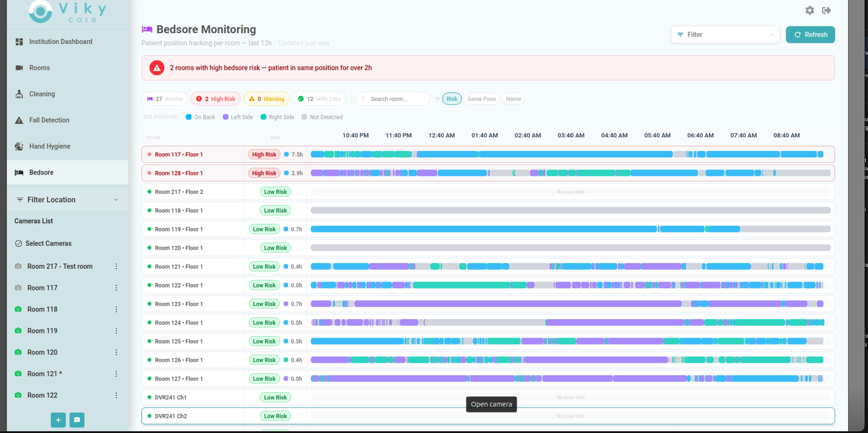Image resolution: width=868 pixels, height=433 pixels.
Task: Select the Bedsore bed icon in sidebar
Action: pos(19,172)
